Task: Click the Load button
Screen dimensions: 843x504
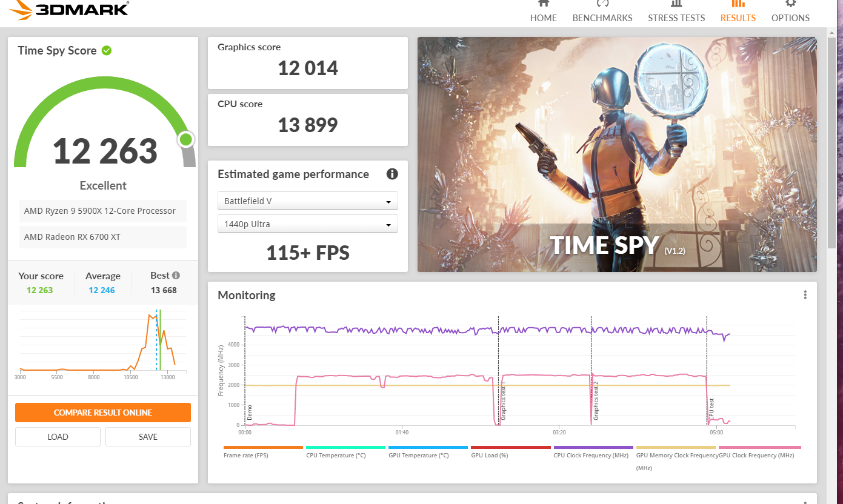Action: [x=58, y=437]
